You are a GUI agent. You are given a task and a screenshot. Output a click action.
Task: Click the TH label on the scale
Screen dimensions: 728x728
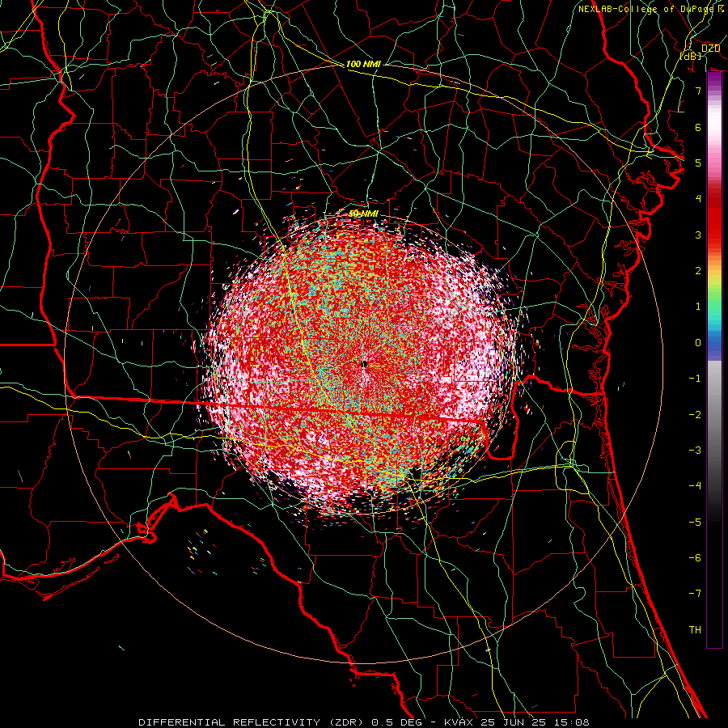[x=695, y=630]
